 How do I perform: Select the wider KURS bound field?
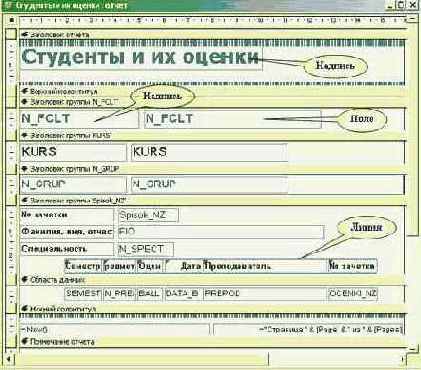coord(209,152)
